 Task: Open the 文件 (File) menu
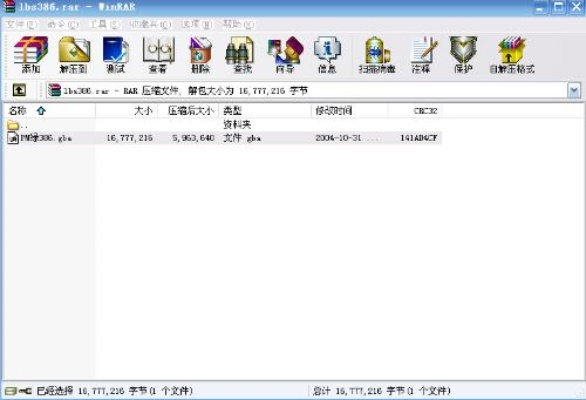click(22, 25)
